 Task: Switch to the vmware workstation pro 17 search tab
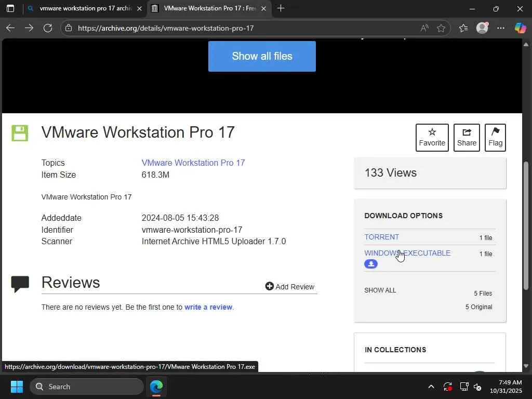pyautogui.click(x=85, y=8)
